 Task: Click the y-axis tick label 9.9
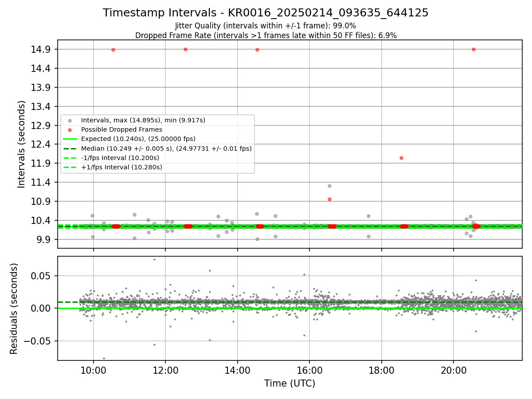[43, 239]
